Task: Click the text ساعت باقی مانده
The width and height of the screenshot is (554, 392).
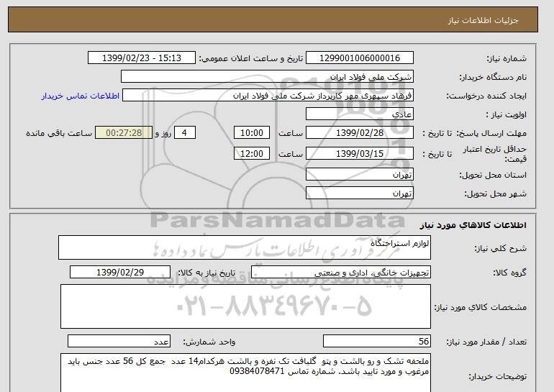Action: tap(59, 134)
